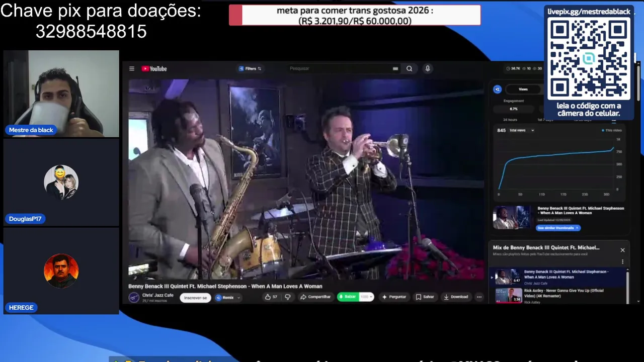Screen dimensions: 644x362
Task: Click the blue vidIQ logo icon in panel
Action: click(497, 89)
